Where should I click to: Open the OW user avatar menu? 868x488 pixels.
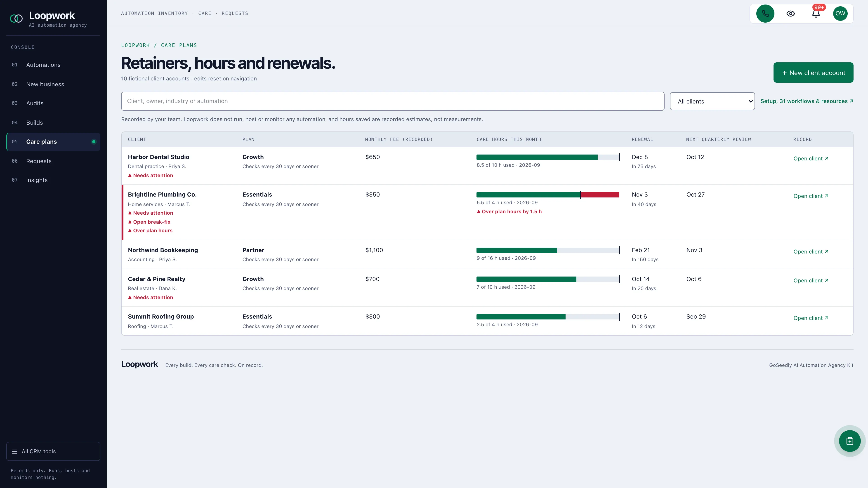(840, 14)
